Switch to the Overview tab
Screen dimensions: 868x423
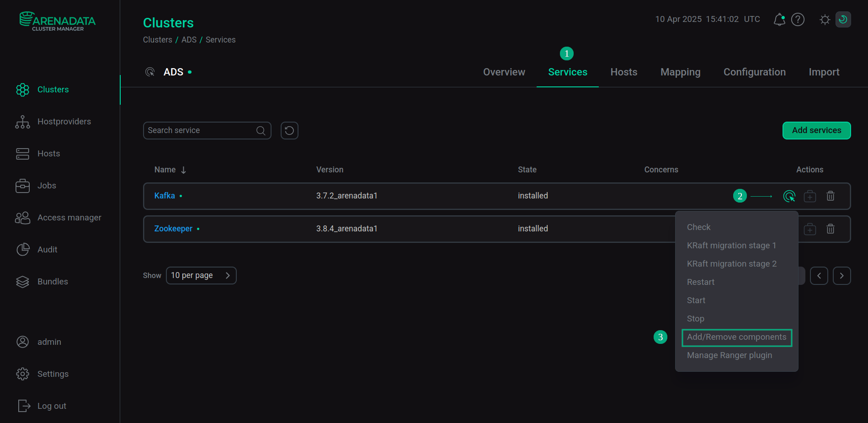point(504,72)
